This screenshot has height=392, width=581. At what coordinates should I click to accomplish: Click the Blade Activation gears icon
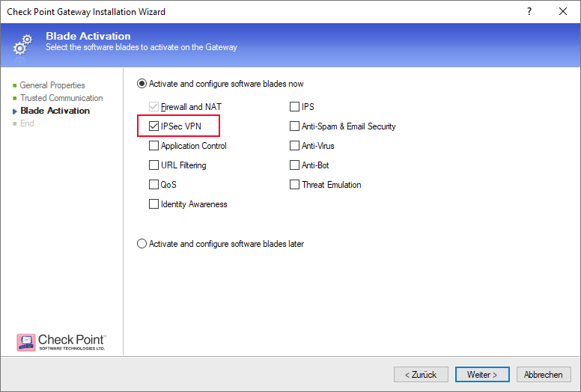point(23,44)
